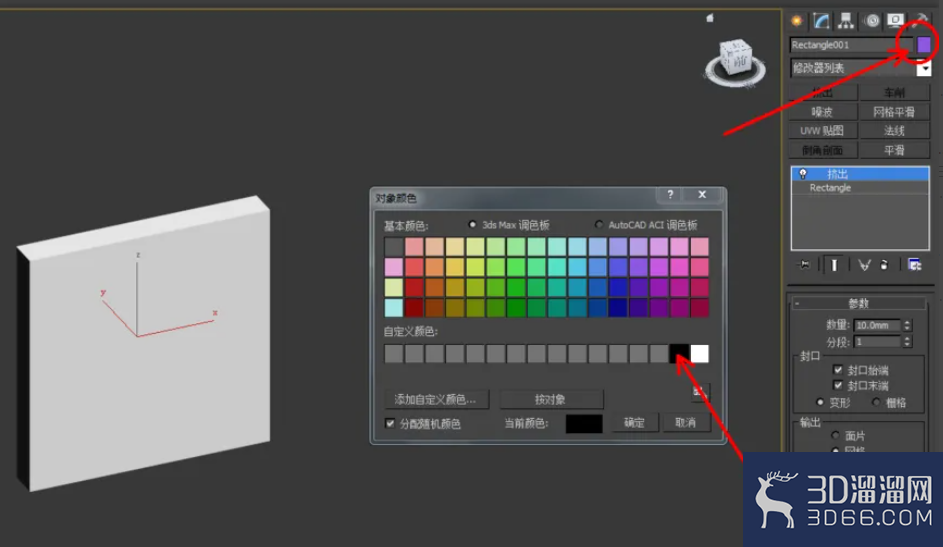Click the ViewCube home icon
This screenshot has width=943, height=547.
pyautogui.click(x=710, y=19)
